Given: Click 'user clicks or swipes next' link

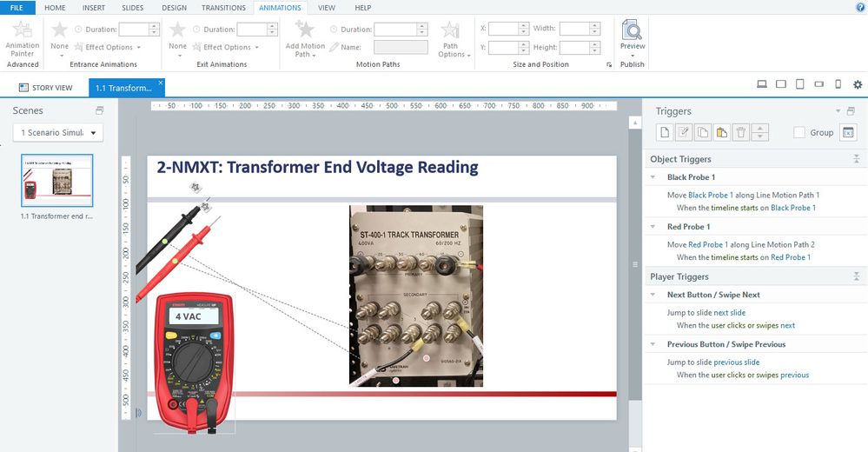Looking at the screenshot, I should click(752, 325).
